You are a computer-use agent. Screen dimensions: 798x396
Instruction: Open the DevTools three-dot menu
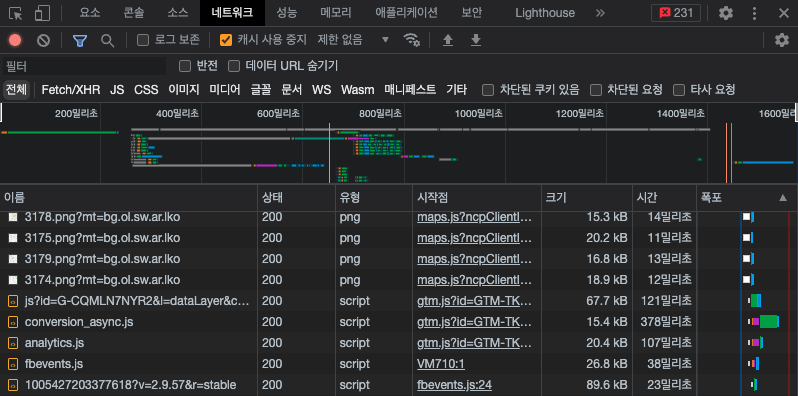[x=755, y=13]
